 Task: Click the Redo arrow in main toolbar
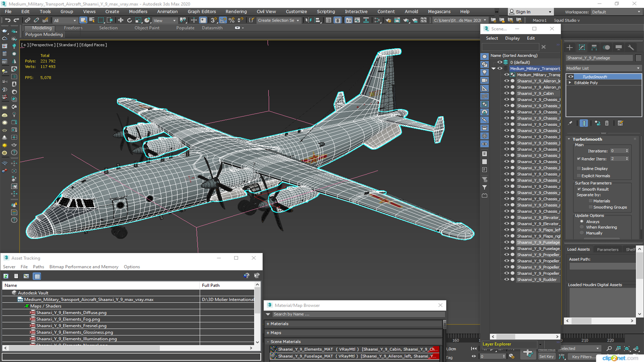(16, 20)
